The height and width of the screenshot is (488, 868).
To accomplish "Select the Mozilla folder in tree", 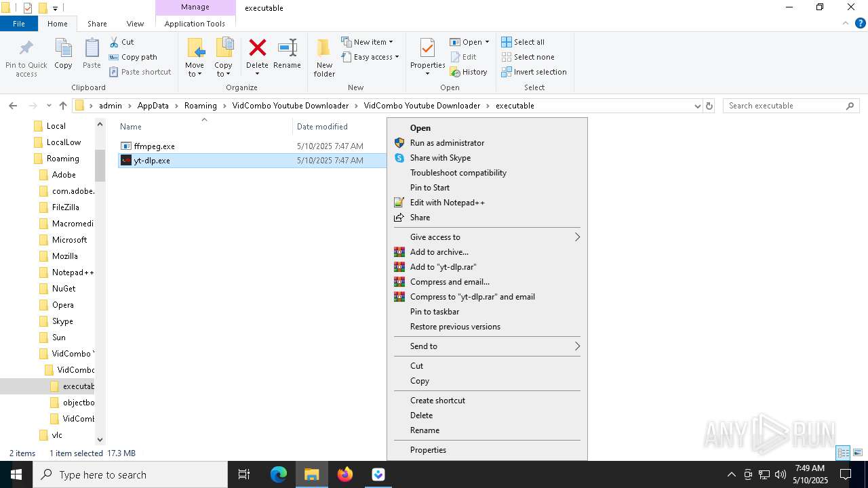I will 64,256.
